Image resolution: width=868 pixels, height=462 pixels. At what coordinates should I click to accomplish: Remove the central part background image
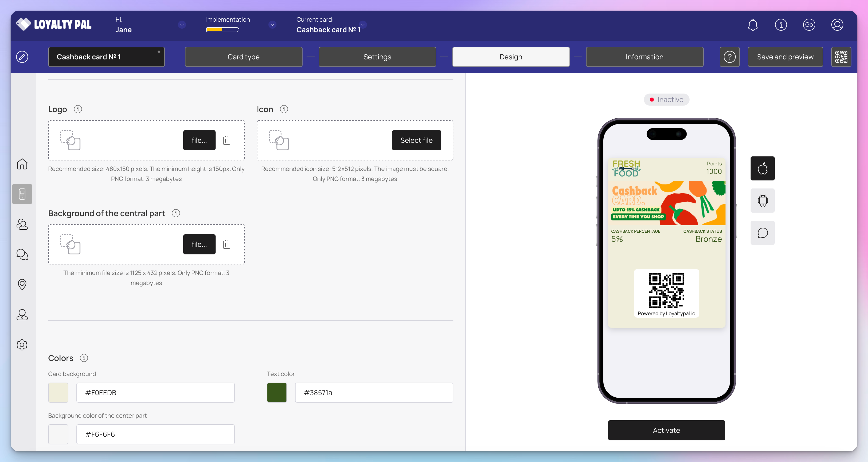227,244
